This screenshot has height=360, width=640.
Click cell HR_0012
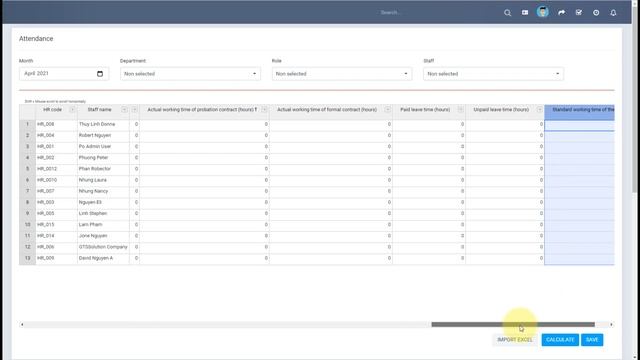[x=56, y=169]
